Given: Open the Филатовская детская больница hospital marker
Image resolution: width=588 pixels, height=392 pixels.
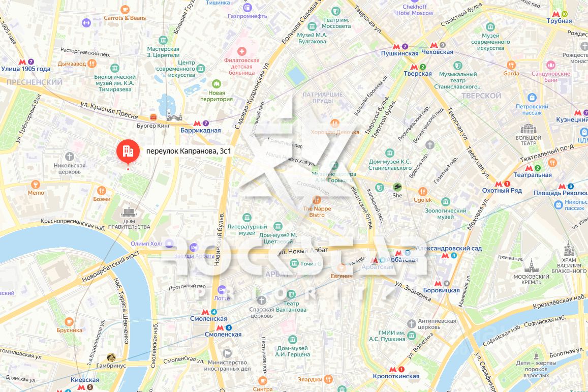Looking at the screenshot, I should pyautogui.click(x=242, y=51).
